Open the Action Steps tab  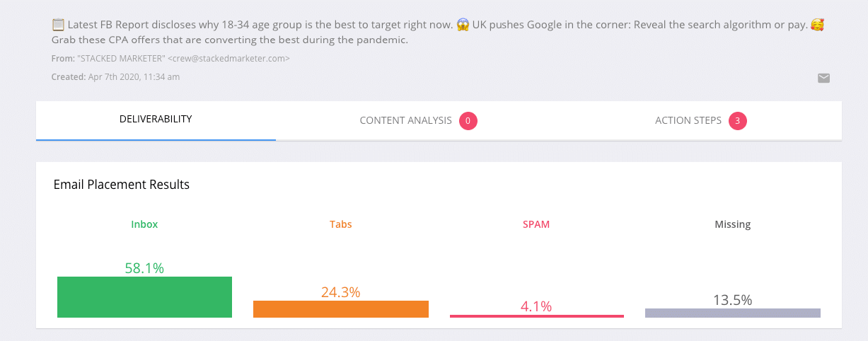pos(700,120)
